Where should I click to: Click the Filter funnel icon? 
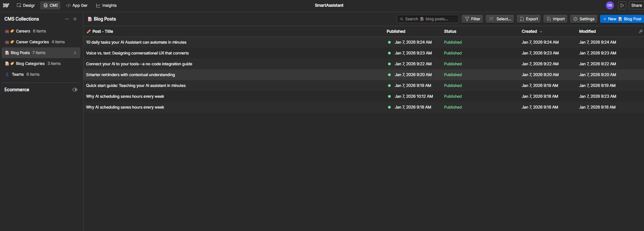pos(467,19)
